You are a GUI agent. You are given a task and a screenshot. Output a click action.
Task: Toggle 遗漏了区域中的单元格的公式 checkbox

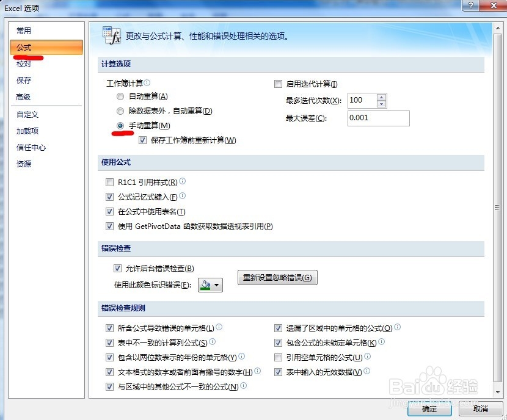point(278,328)
